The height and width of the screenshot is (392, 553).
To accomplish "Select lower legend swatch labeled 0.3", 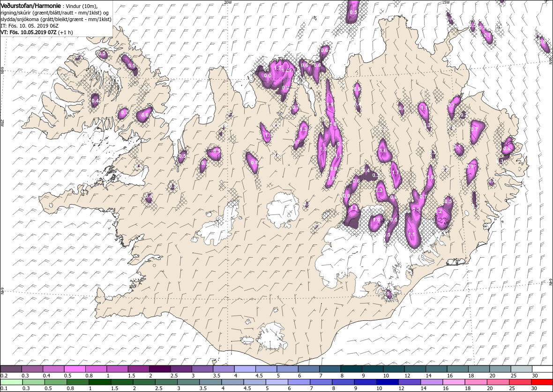I will (33, 382).
